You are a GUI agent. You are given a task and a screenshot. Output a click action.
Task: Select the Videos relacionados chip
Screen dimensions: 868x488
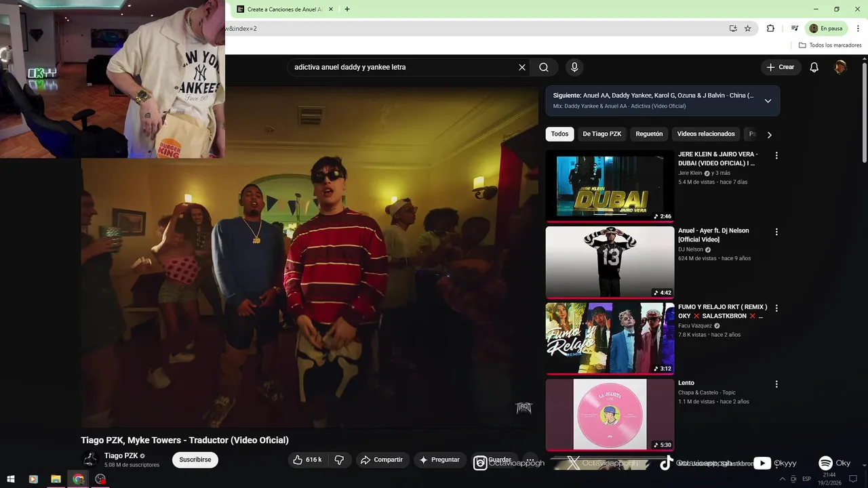click(x=706, y=134)
